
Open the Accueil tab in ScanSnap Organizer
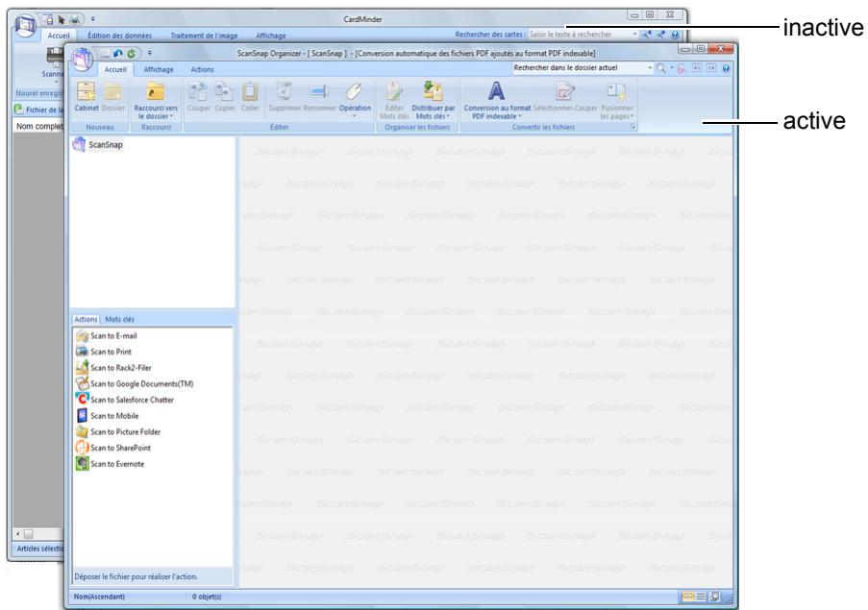tap(115, 70)
